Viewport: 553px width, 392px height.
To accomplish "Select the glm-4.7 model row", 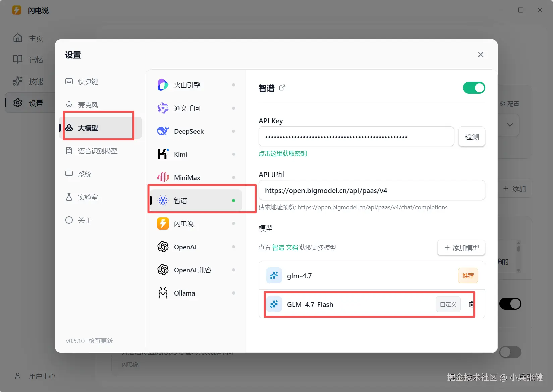I will click(372, 276).
